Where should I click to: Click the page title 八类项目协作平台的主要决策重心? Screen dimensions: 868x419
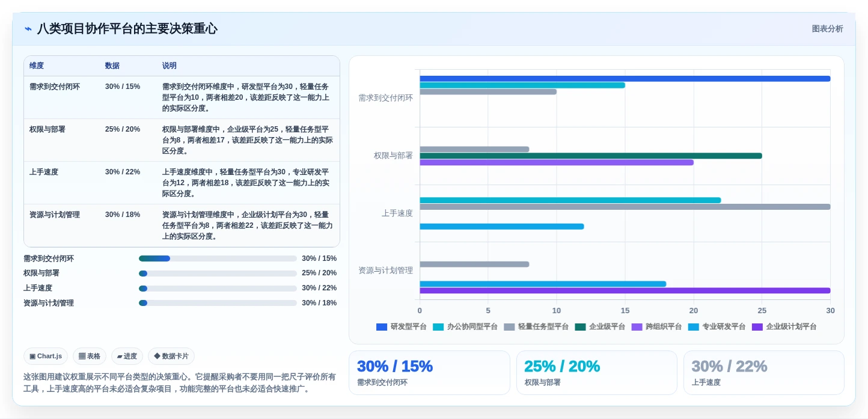click(x=127, y=29)
